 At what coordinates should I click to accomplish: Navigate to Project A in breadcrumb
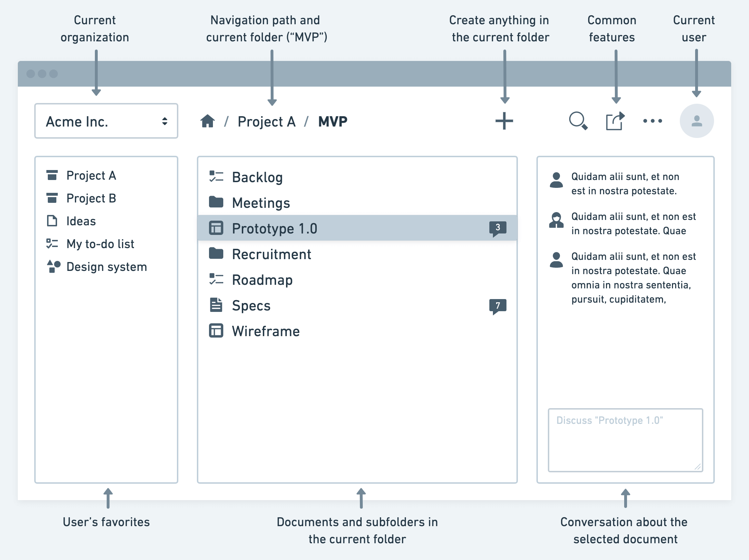tap(266, 122)
